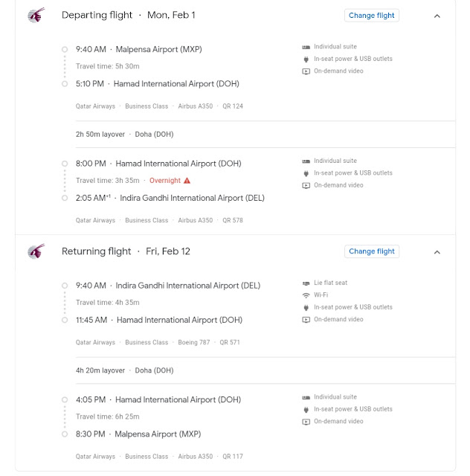Image resolution: width=470 pixels, height=476 pixels.
Task: Click the power plug icon for QR 578 leg
Action: (306, 173)
